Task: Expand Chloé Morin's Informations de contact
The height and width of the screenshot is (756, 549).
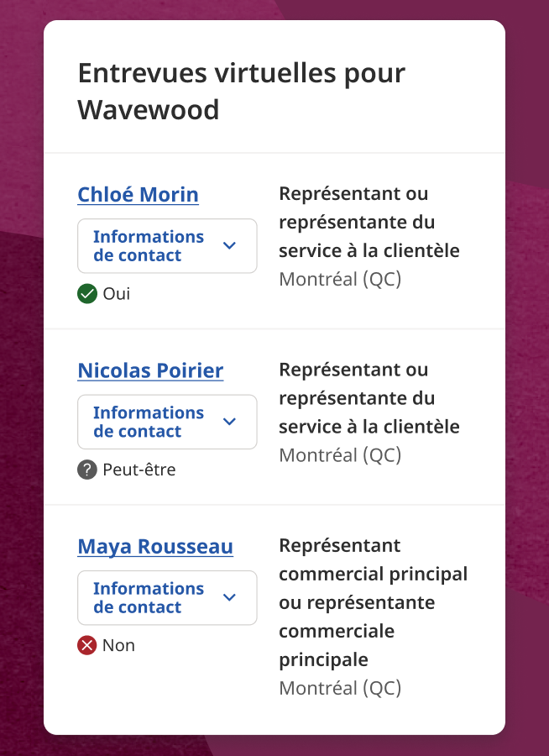Action: [149, 246]
